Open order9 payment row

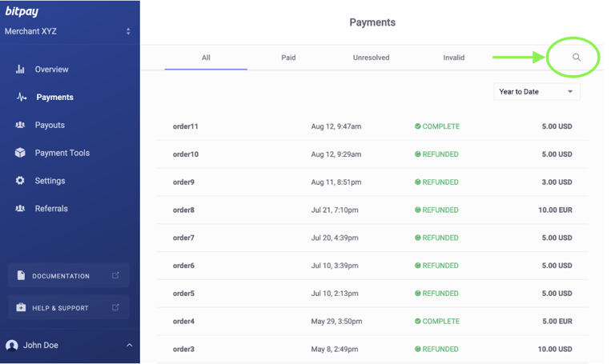(x=372, y=182)
